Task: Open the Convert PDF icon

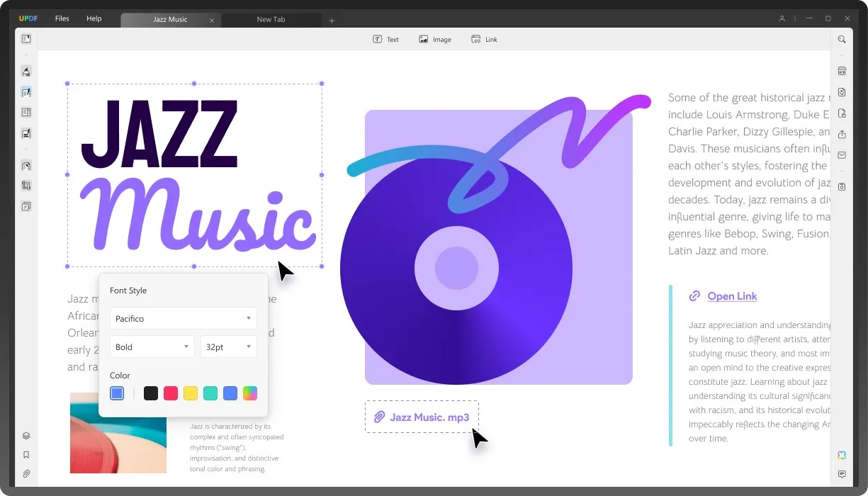Action: click(x=842, y=92)
